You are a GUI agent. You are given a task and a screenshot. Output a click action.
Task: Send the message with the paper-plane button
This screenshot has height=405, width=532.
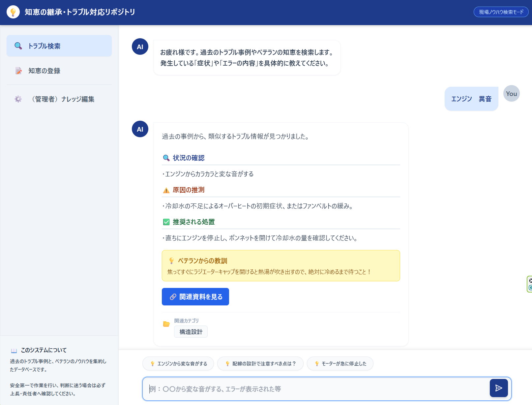pyautogui.click(x=499, y=388)
